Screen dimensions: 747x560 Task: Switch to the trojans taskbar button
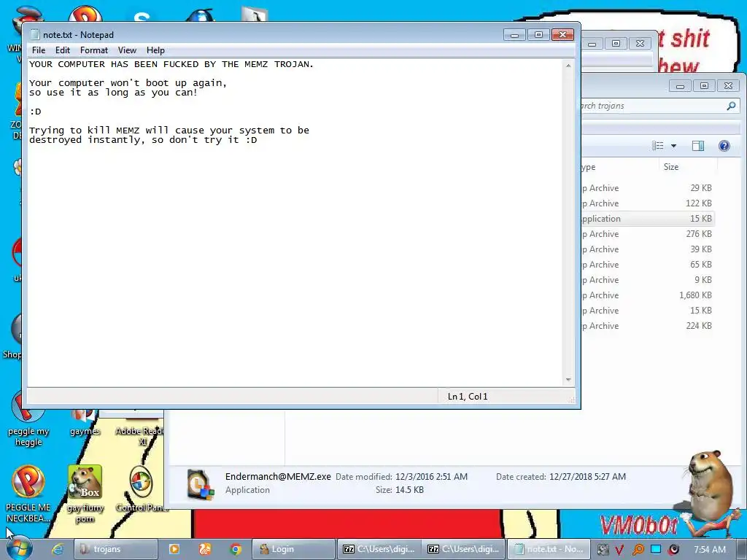click(116, 549)
